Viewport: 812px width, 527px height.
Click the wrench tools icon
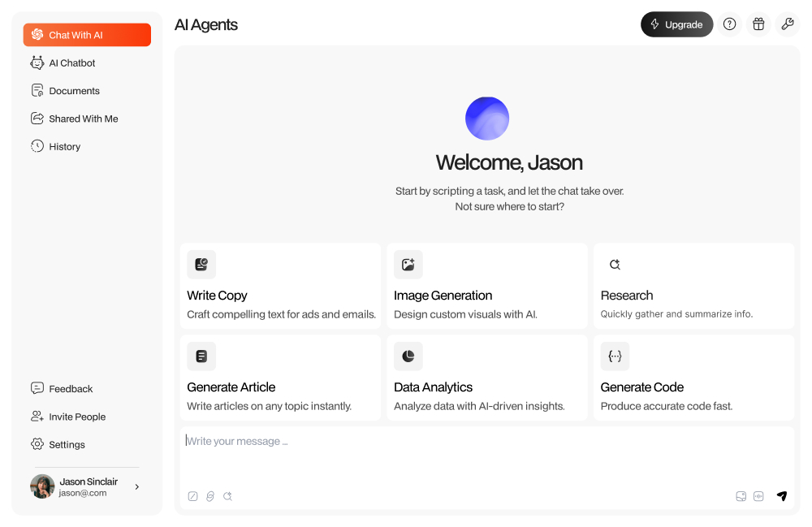click(x=787, y=24)
